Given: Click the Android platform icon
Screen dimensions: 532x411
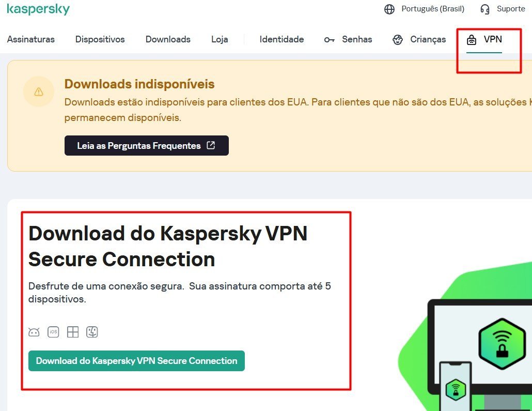Looking at the screenshot, I should click(34, 332).
